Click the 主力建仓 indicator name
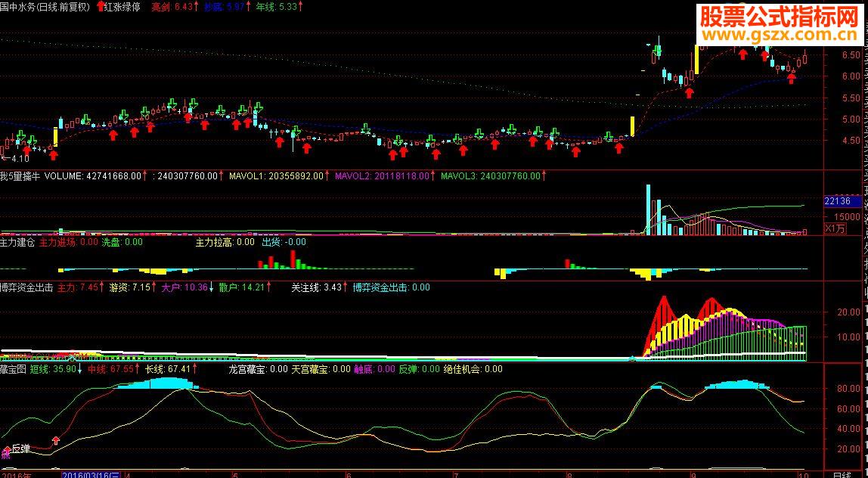Viewport: 868px width, 478px height. pyautogui.click(x=17, y=242)
